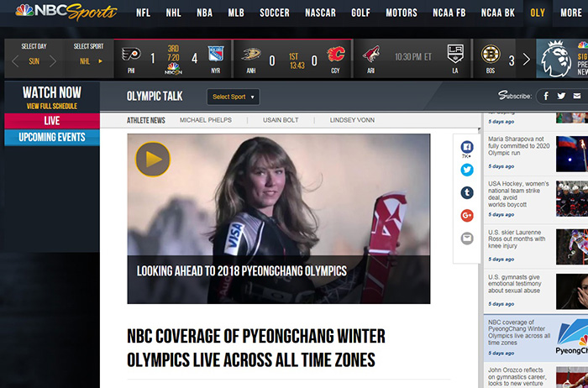The image size is (588, 388).
Task: Click the PyeongChang logo thumbnail
Action: pos(572,337)
